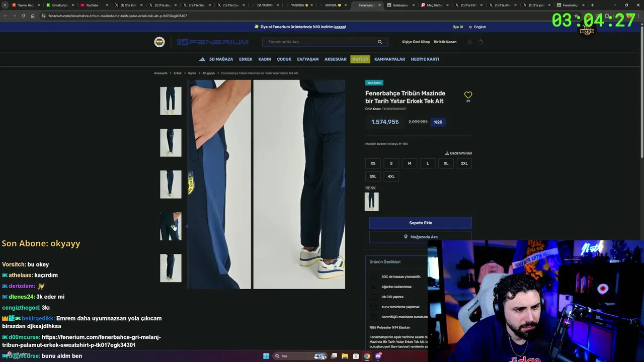Open ÇOCUK category menu
Screen dimensions: 644x362
click(284, 59)
